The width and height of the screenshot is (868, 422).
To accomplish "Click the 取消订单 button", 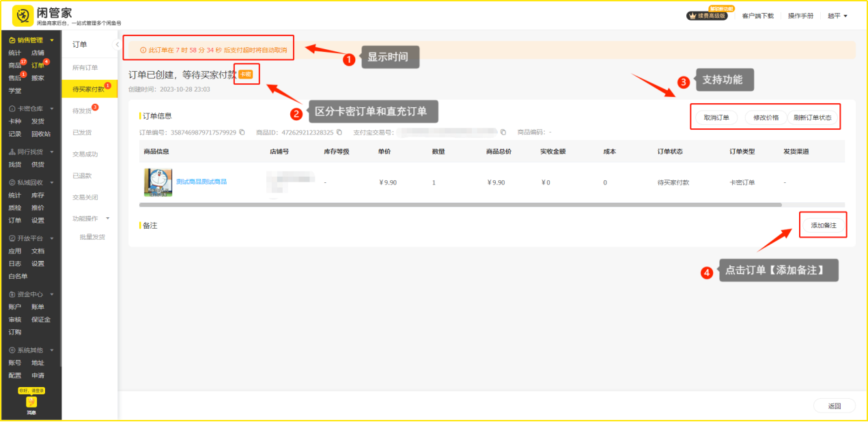I will tap(716, 117).
